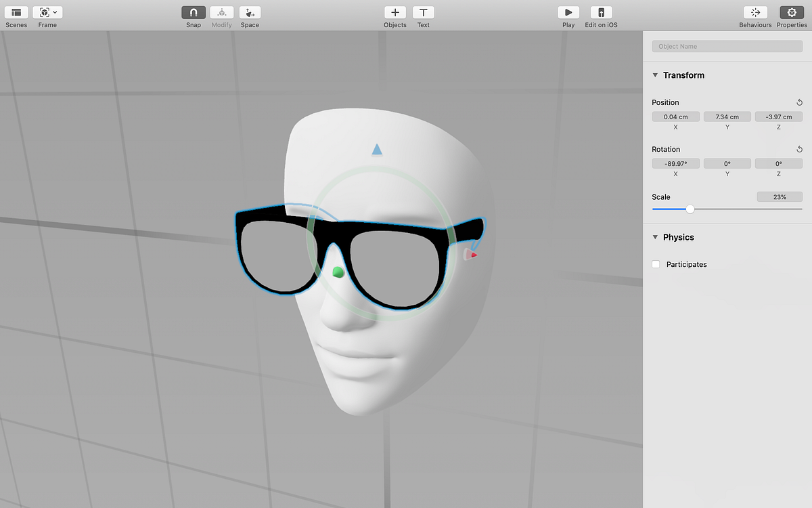Reset the Rotation values

[x=799, y=149]
